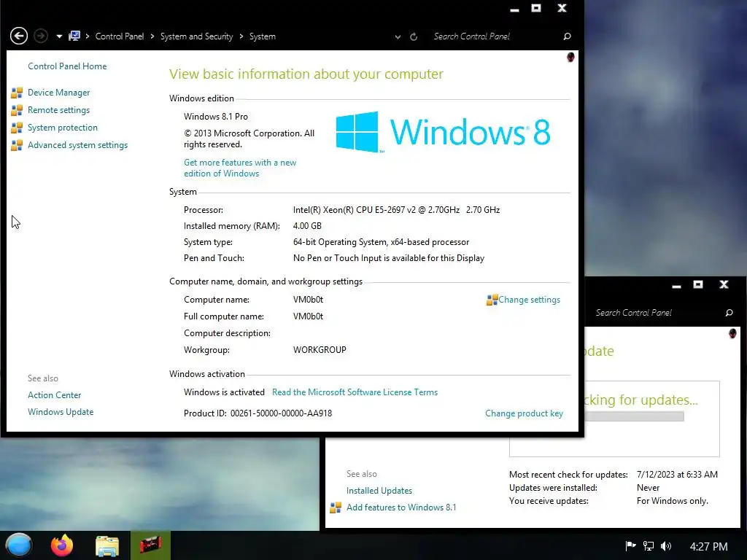Open the Start orb button
Viewport: 747px width, 560px height.
click(19, 545)
